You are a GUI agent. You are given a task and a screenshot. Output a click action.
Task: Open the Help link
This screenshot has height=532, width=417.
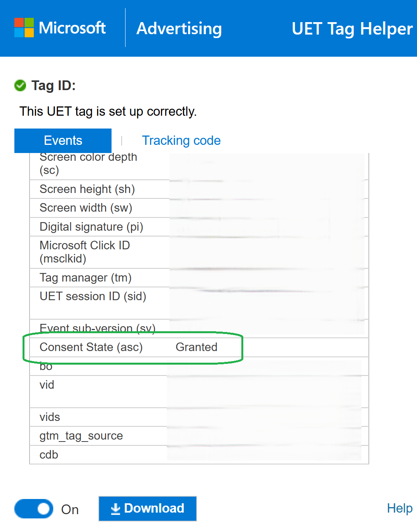(400, 508)
